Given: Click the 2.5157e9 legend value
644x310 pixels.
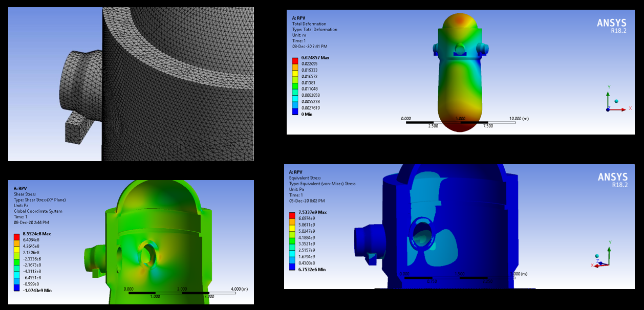Looking at the screenshot, I should pyautogui.click(x=307, y=250).
